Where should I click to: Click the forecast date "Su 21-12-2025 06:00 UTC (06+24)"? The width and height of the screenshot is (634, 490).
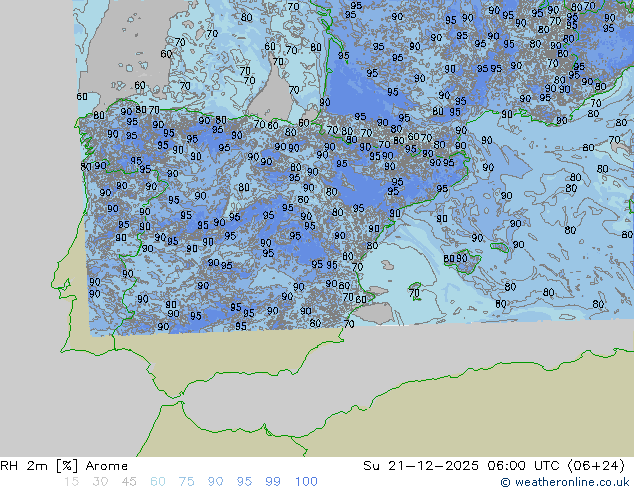click(x=494, y=466)
